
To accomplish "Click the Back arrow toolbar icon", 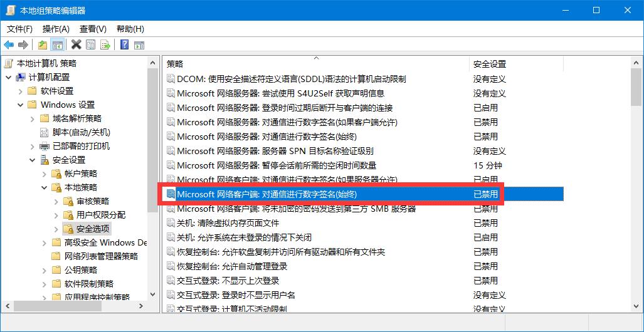I will tap(9, 44).
